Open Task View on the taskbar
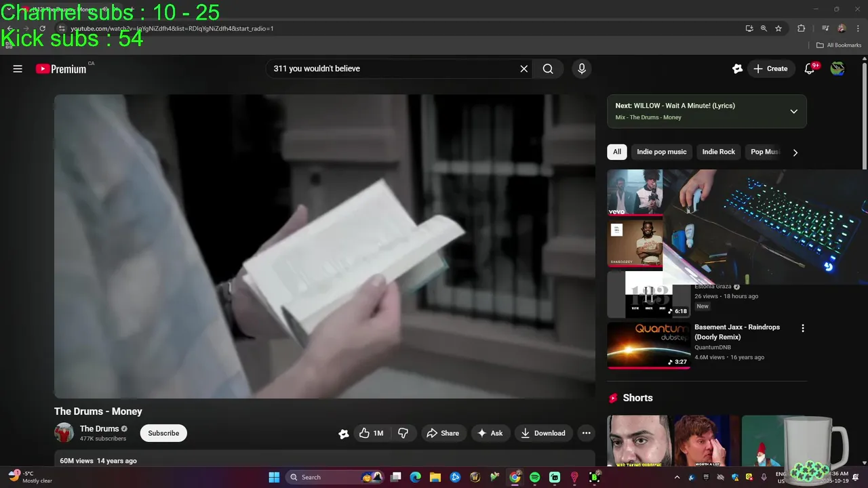This screenshot has width=868, height=488. tap(396, 477)
